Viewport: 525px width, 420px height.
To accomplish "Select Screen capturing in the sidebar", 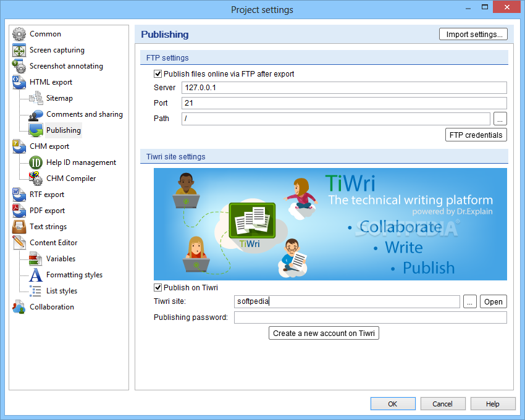I will pos(57,50).
